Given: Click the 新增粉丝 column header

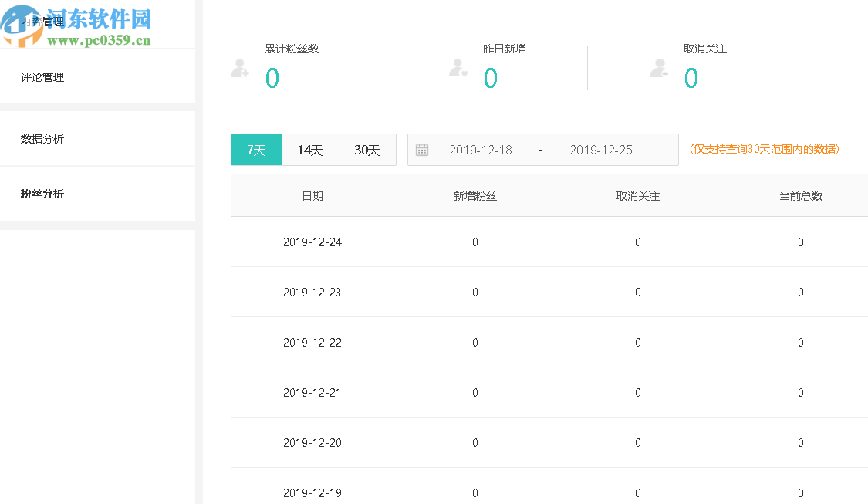Looking at the screenshot, I should coord(475,195).
